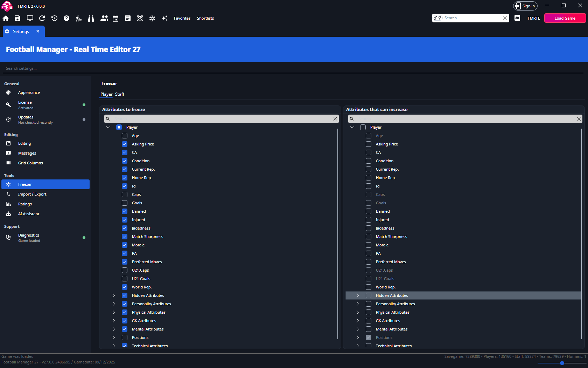Image resolution: width=588 pixels, height=368 pixels.
Task: Open Appearance settings
Action: [45, 93]
